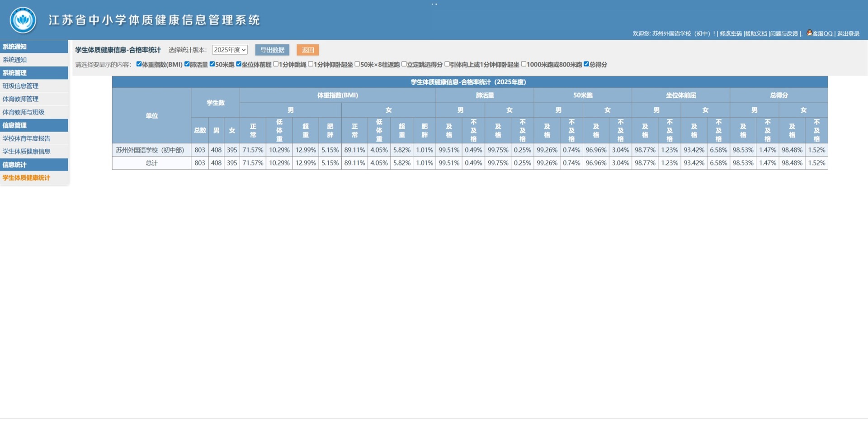Viewport: 868px width, 423px height.
Task: Open the 客服QQ penguin icon
Action: (809, 33)
